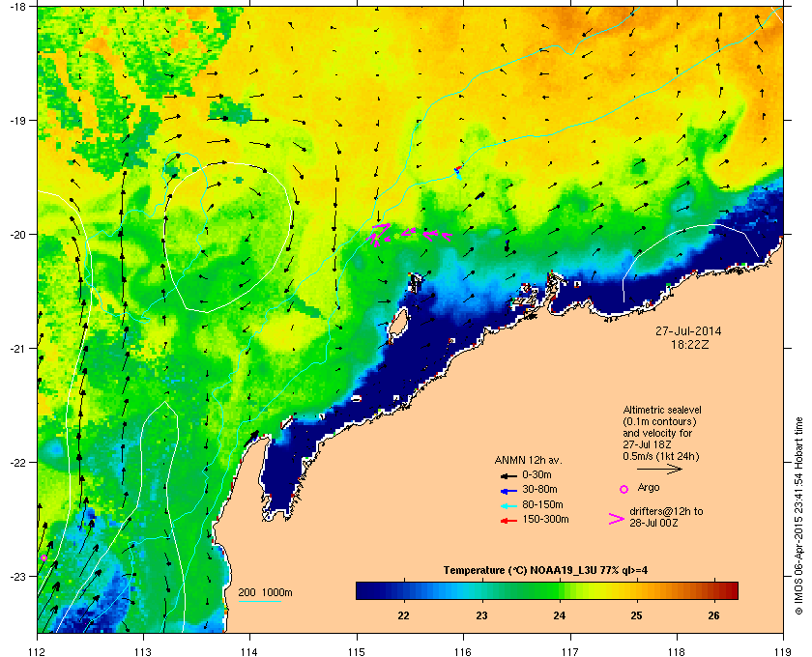This screenshot has height=657, width=812.
Task: Click longitude axis label 116
Action: tap(463, 651)
